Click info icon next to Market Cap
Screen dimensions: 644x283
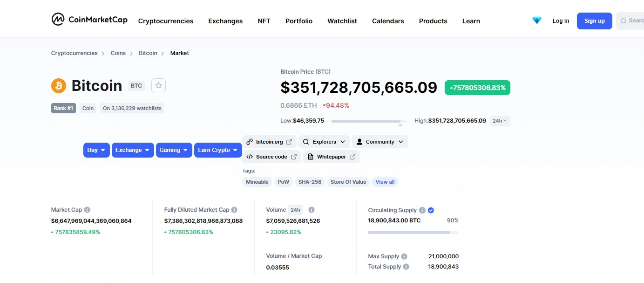pyautogui.click(x=87, y=210)
